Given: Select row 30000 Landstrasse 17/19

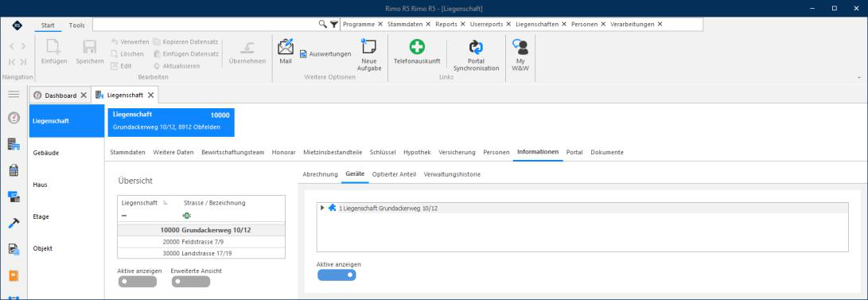Looking at the screenshot, I should [201, 253].
